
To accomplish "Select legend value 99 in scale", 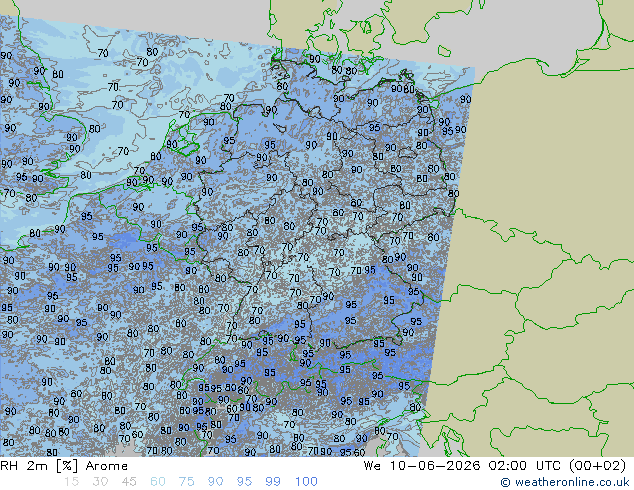I will point(273,482).
